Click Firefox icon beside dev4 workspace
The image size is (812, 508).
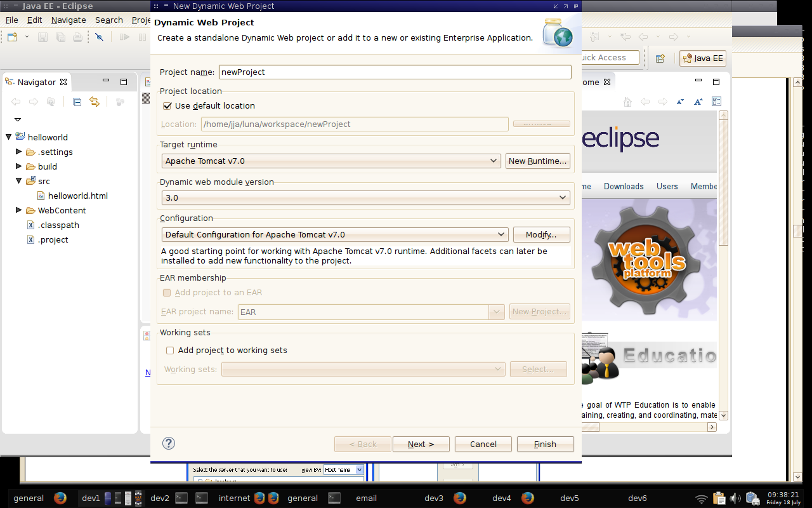tap(527, 498)
